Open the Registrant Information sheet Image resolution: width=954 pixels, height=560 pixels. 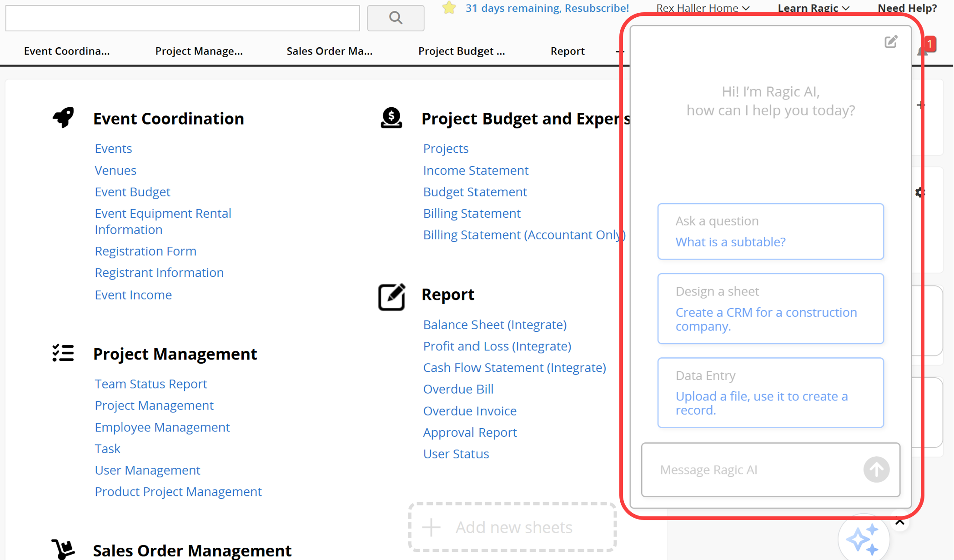coord(159,273)
